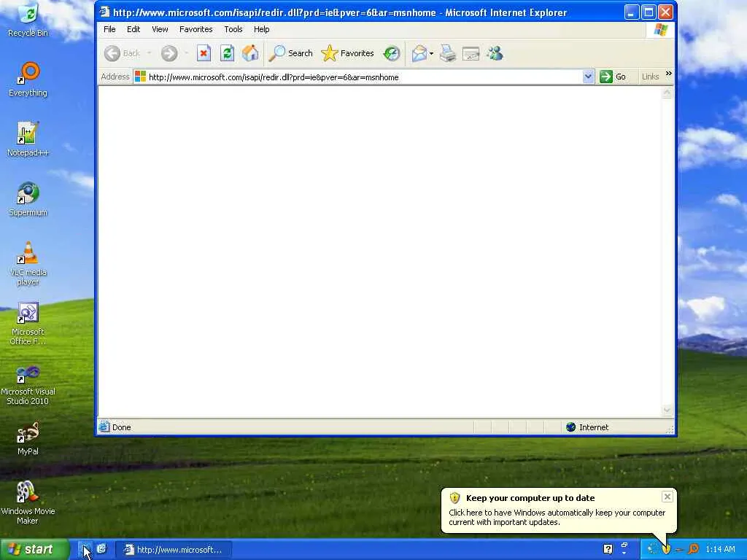This screenshot has width=747, height=560.
Task: Click the Links toolbar label
Action: (x=650, y=77)
